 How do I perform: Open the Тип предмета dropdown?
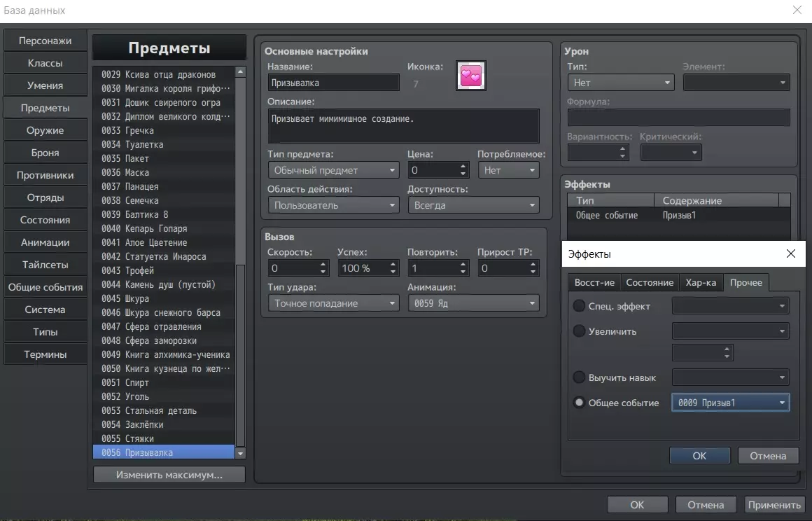[333, 170]
